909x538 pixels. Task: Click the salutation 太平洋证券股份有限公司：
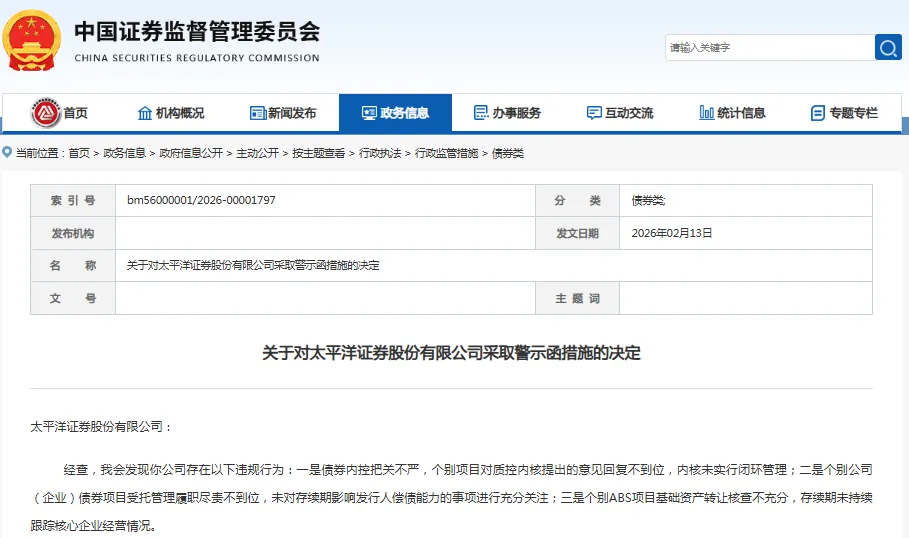coord(101,427)
